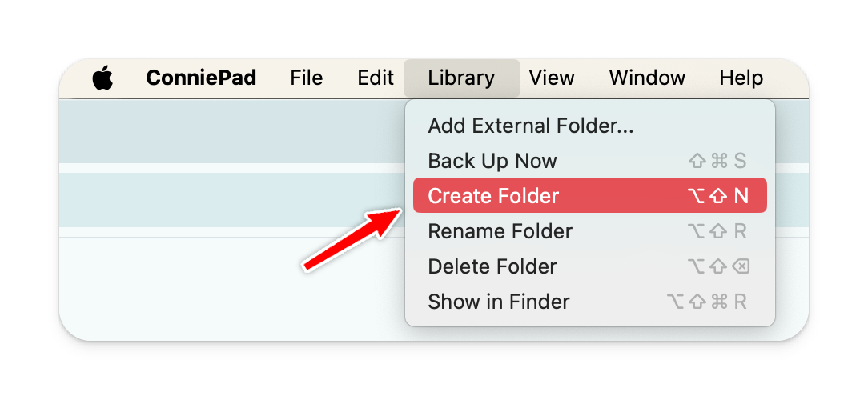Click the highlighted Create Folder item
868x400 pixels.
point(493,196)
